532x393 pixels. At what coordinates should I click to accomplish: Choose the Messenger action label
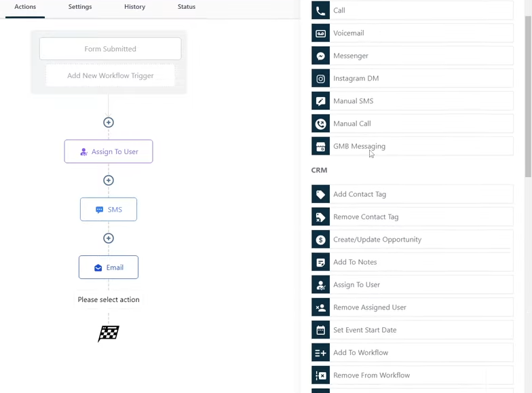pyautogui.click(x=350, y=56)
